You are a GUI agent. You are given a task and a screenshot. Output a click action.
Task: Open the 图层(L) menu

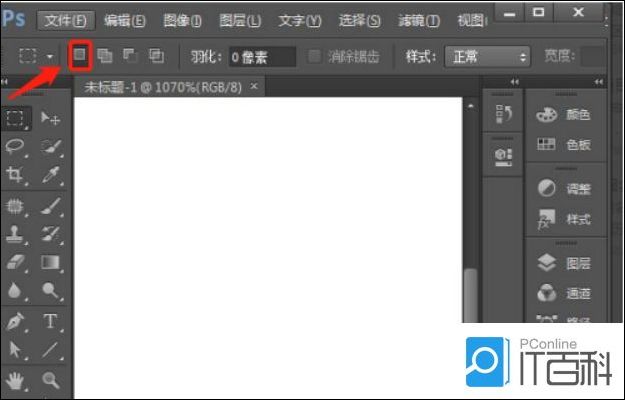click(x=240, y=20)
